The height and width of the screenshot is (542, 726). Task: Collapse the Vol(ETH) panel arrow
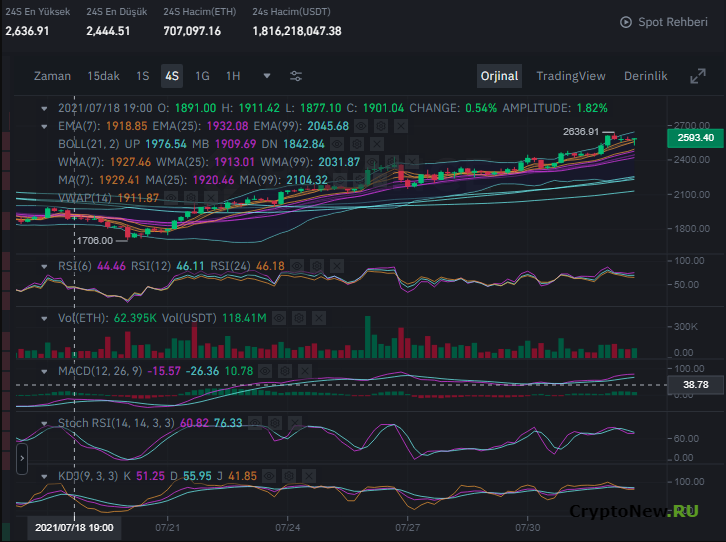[x=44, y=318]
